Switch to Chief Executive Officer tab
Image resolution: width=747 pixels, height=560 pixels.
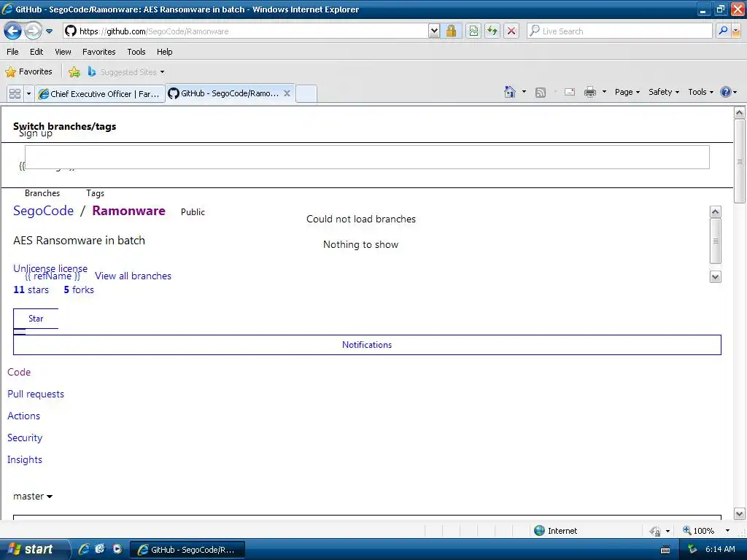pyautogui.click(x=99, y=94)
